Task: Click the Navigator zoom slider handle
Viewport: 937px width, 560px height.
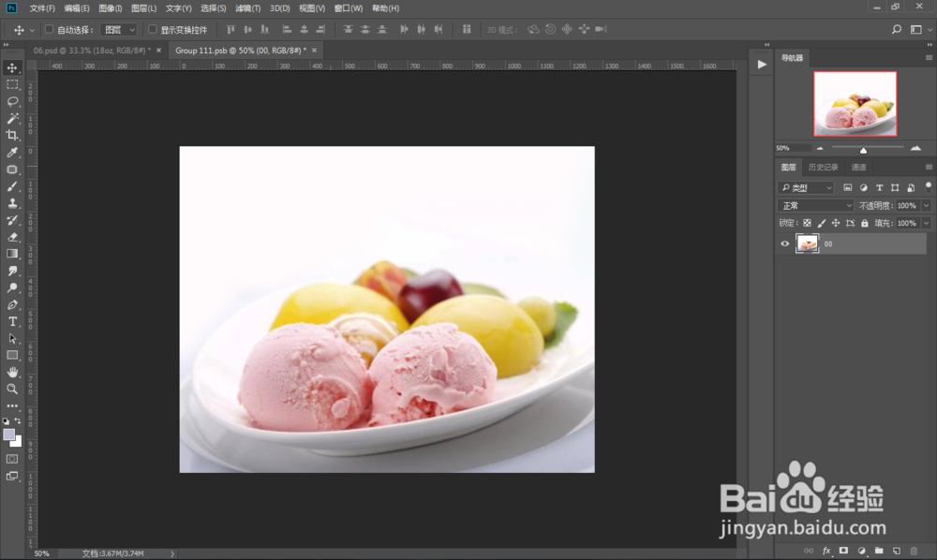Action: [x=863, y=151]
